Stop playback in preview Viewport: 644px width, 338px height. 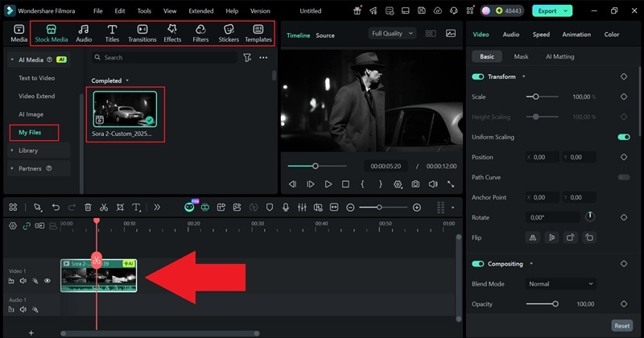(346, 184)
